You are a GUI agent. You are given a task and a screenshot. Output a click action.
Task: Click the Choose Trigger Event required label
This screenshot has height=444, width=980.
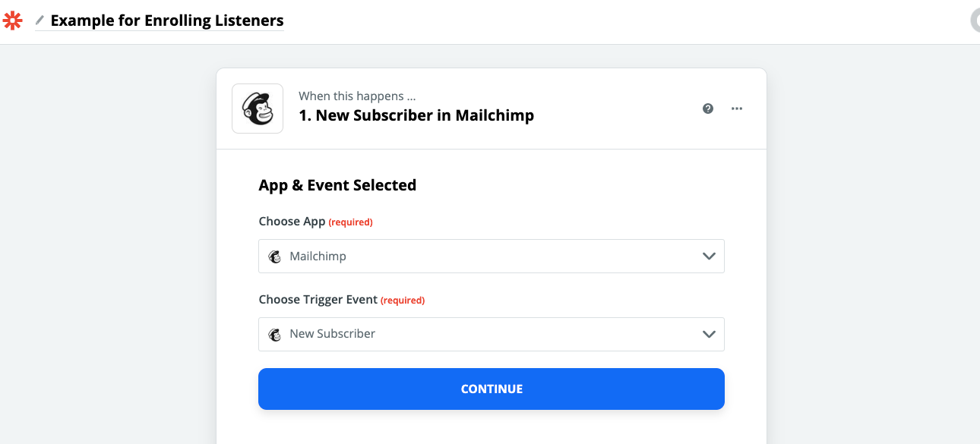pyautogui.click(x=341, y=300)
